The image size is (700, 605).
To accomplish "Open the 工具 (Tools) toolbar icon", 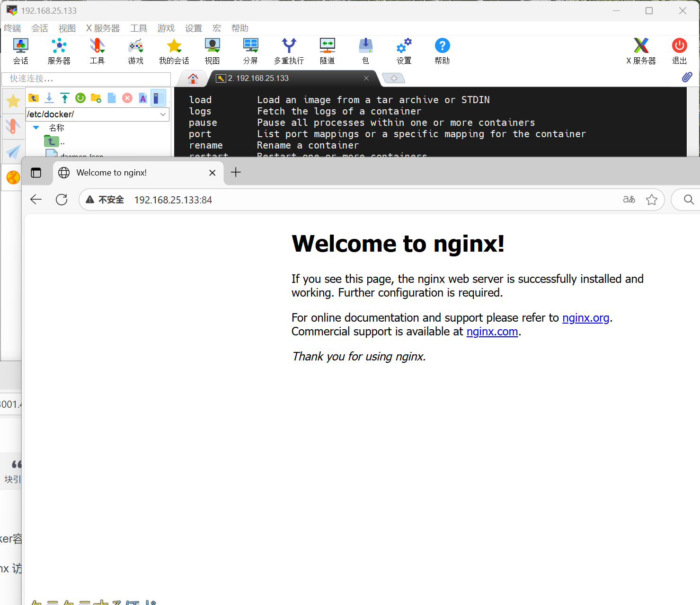I will tap(97, 51).
